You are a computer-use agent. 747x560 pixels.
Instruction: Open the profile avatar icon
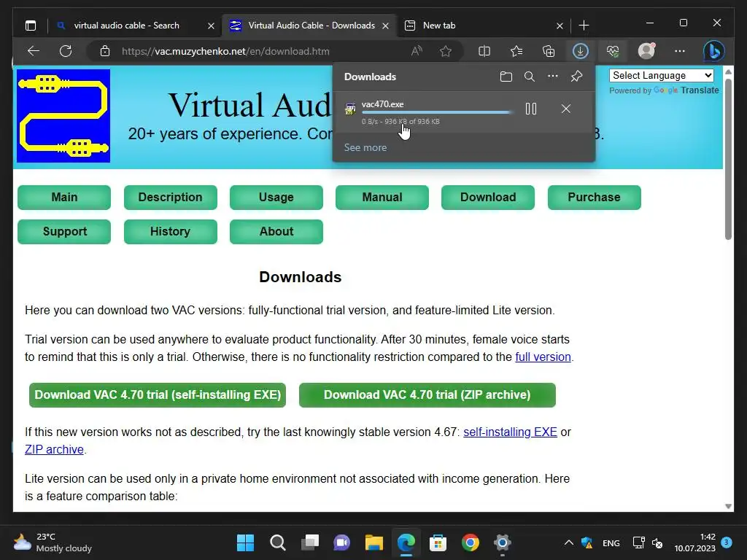coord(646,51)
